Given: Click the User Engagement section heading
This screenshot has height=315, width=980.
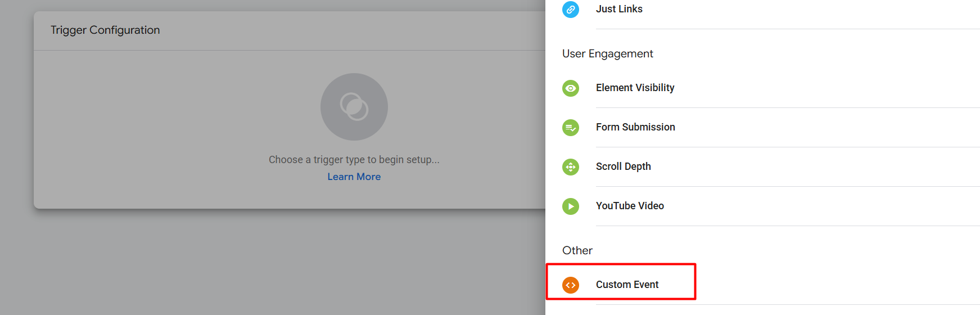Looking at the screenshot, I should (x=607, y=54).
